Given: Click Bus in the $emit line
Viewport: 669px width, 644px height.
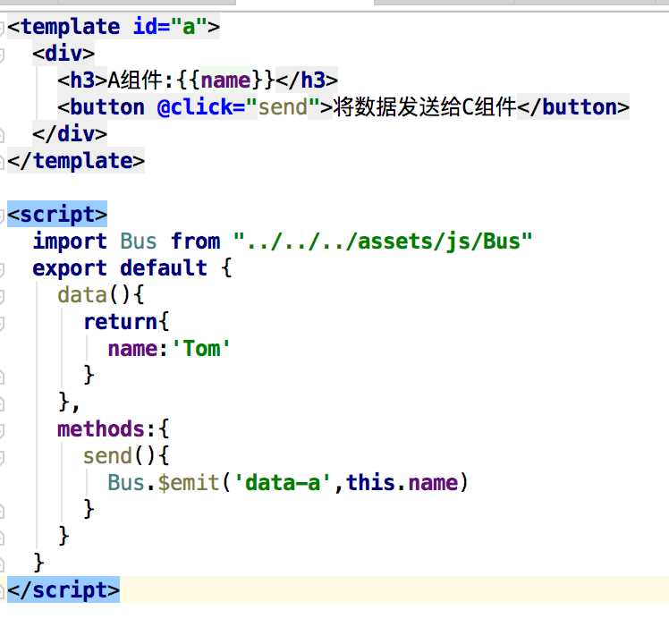Looking at the screenshot, I should coord(126,483).
